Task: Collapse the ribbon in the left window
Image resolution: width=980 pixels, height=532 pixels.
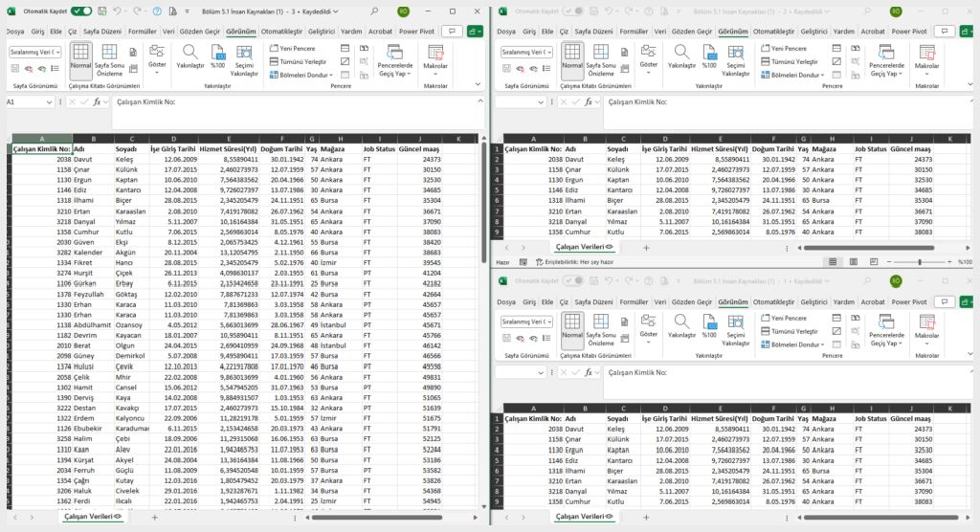Action: click(479, 84)
